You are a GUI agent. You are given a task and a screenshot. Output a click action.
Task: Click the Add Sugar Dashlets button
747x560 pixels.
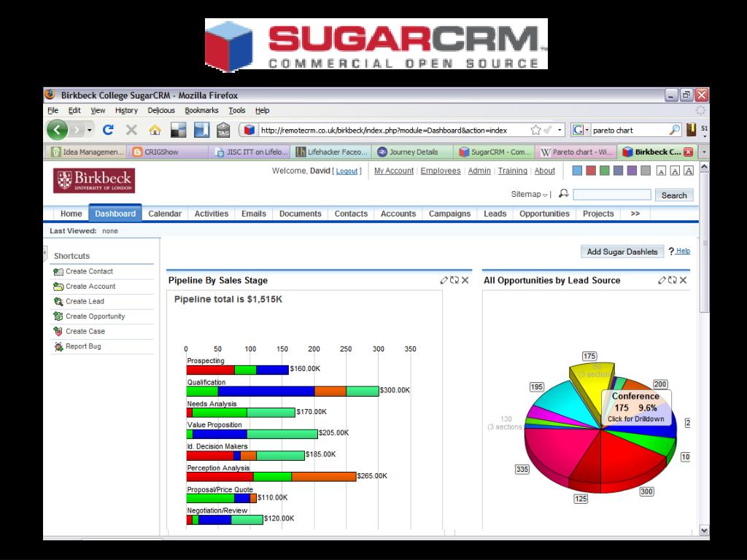622,252
